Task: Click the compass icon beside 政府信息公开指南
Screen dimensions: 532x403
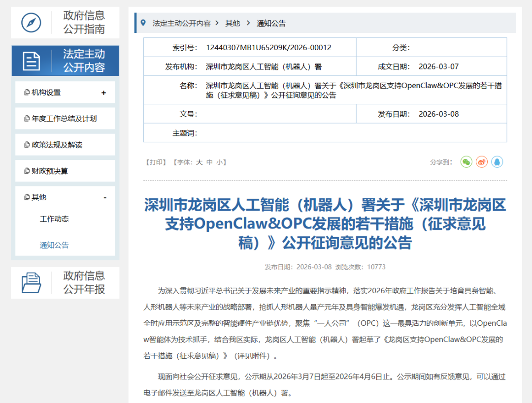Action: coord(32,22)
